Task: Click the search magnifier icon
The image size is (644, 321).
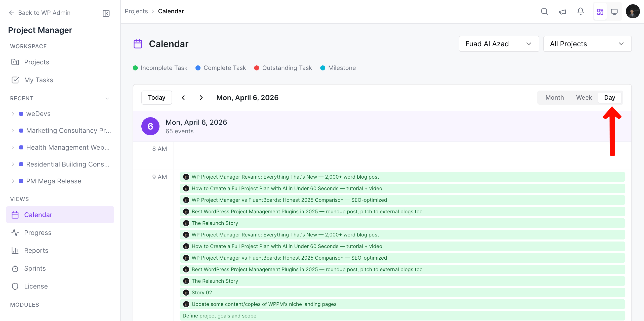Action: coord(544,12)
